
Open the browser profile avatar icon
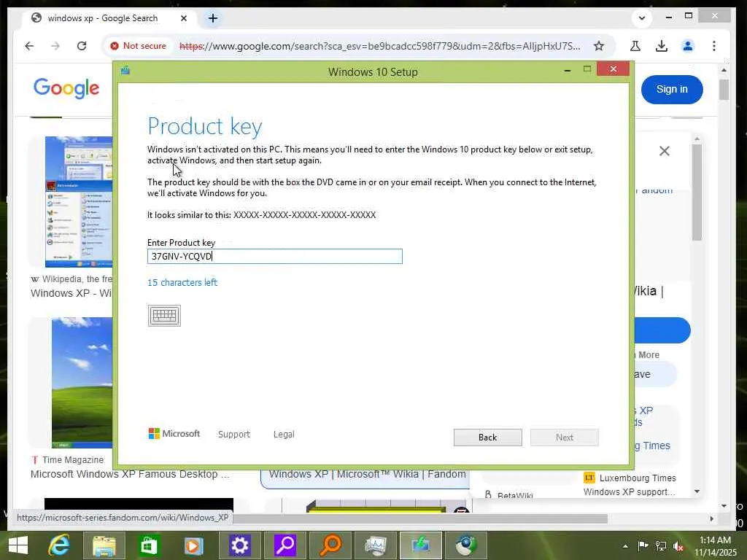[x=688, y=46]
